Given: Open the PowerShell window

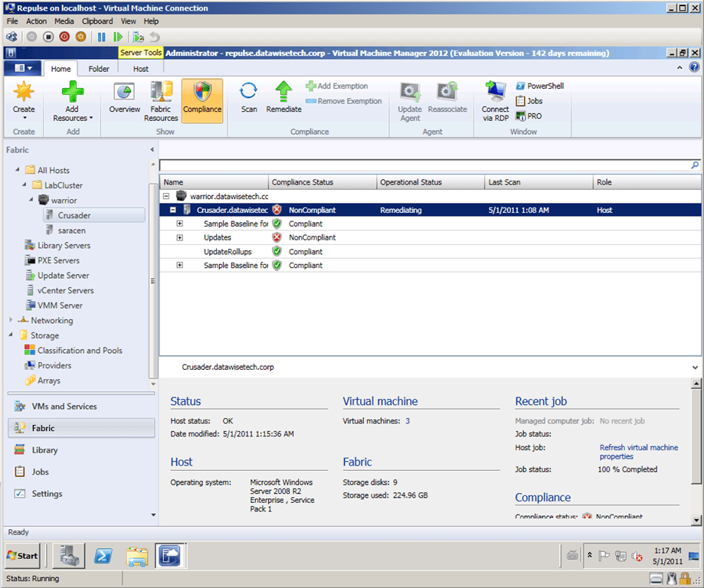Looking at the screenshot, I should tap(539, 86).
